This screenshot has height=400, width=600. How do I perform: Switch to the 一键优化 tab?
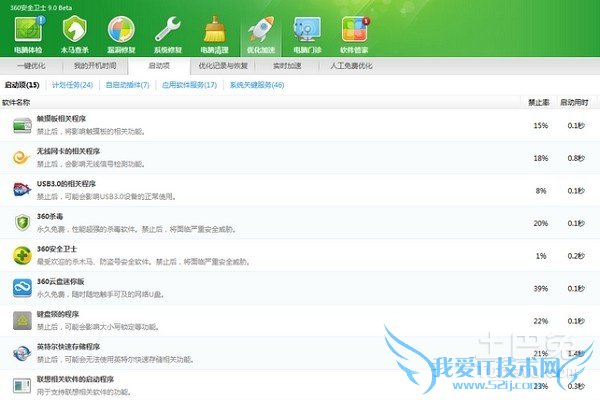tap(31, 66)
